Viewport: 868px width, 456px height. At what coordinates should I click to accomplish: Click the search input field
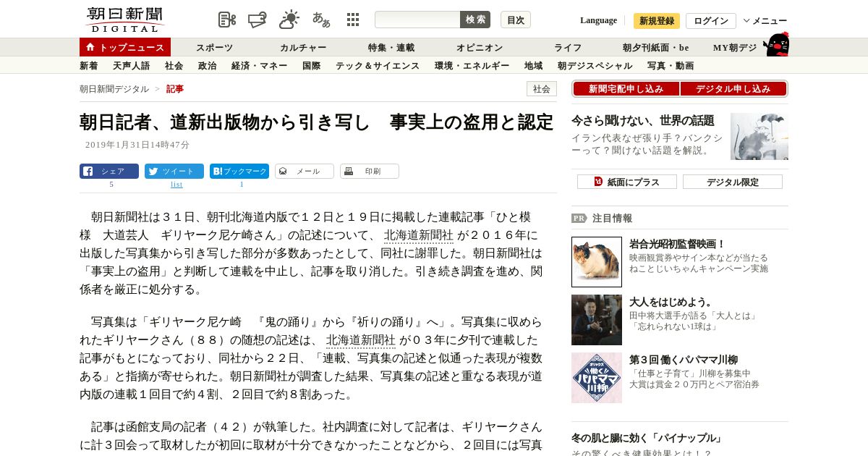(417, 20)
